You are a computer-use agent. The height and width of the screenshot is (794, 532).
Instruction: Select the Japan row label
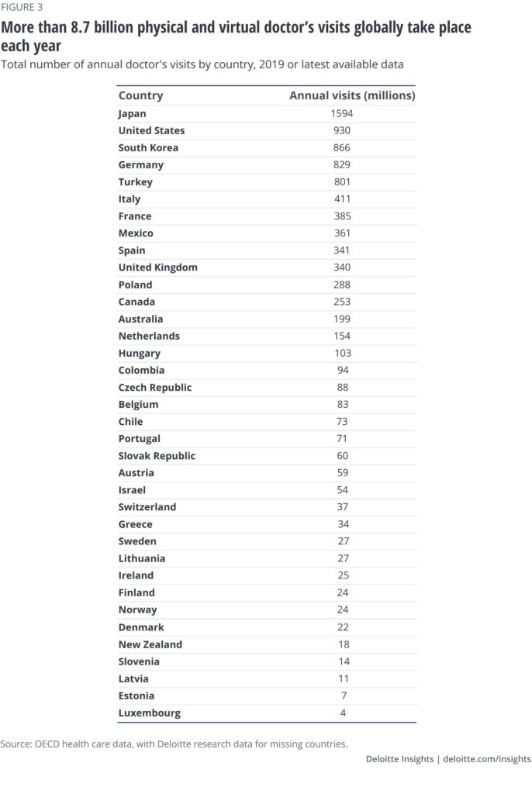point(133,114)
